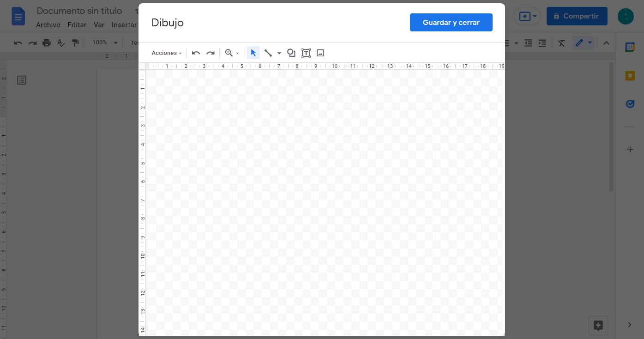Open the Acciones menu
Image resolution: width=644 pixels, height=339 pixels.
[165, 53]
